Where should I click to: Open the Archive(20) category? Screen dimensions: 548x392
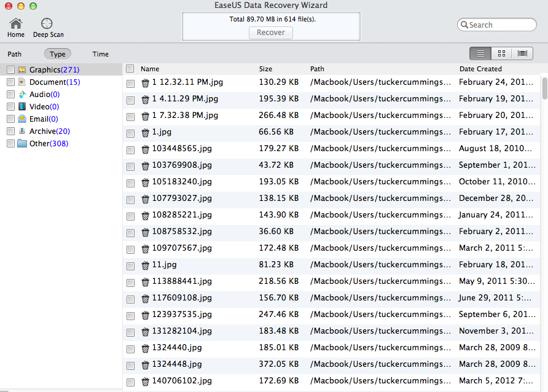(x=50, y=131)
